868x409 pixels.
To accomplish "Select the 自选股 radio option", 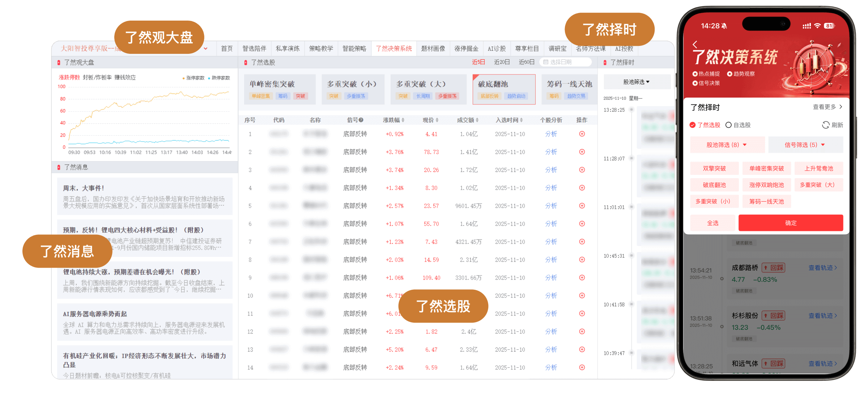I will pos(728,125).
